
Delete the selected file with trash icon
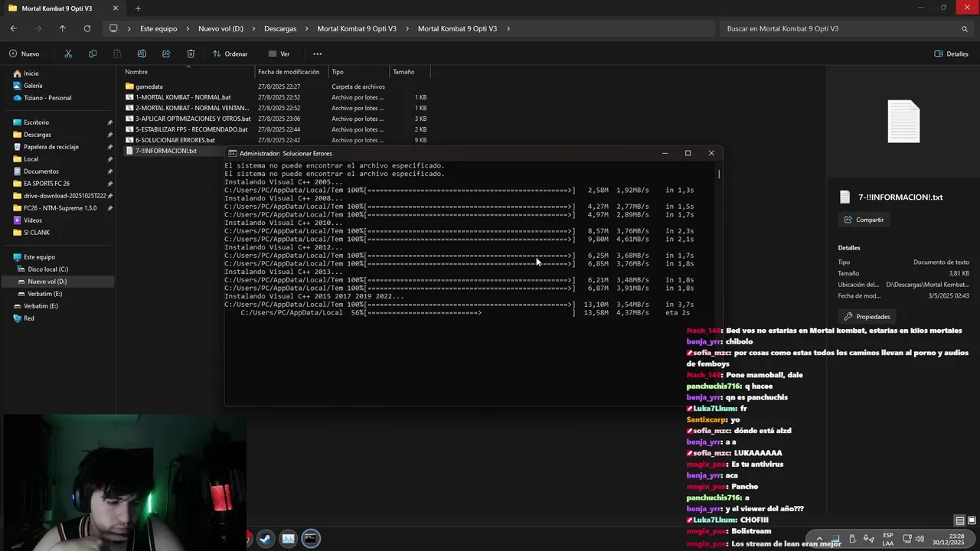[191, 54]
